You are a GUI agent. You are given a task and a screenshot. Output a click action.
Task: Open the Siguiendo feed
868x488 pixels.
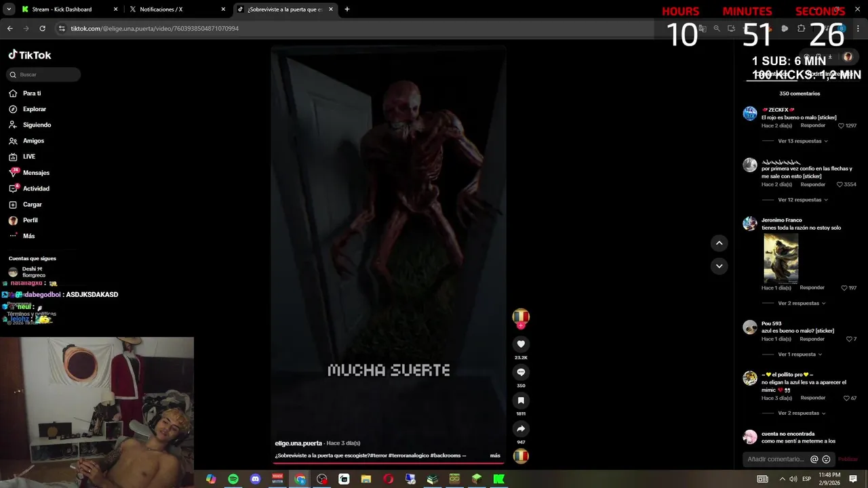(x=30, y=125)
